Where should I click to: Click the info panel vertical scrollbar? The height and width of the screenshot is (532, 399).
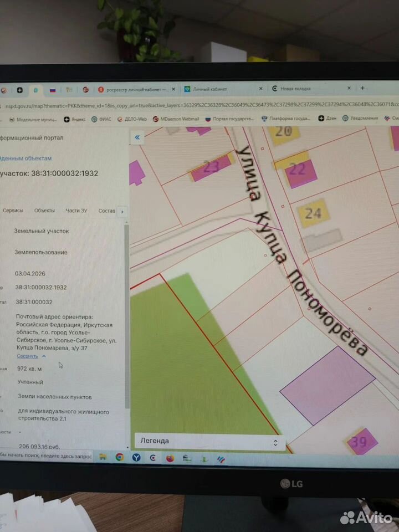[x=127, y=315]
